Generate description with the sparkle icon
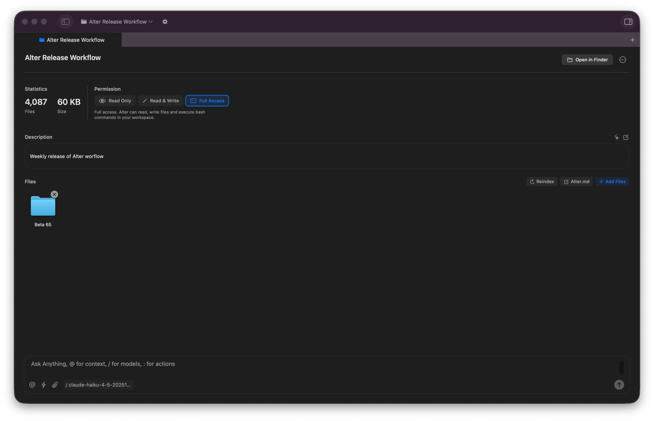Screen dimensions: 654x421 (616, 137)
